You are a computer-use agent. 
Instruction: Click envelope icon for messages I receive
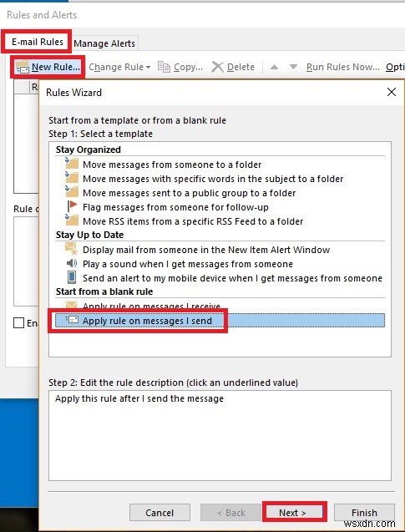(x=71, y=305)
